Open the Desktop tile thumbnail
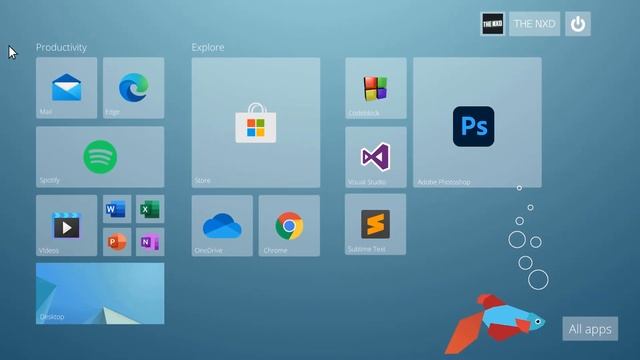The image size is (640, 360). pyautogui.click(x=100, y=293)
